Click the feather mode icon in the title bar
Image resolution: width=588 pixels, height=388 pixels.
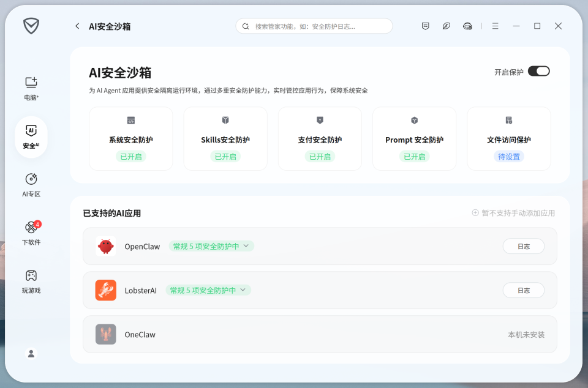(x=446, y=26)
